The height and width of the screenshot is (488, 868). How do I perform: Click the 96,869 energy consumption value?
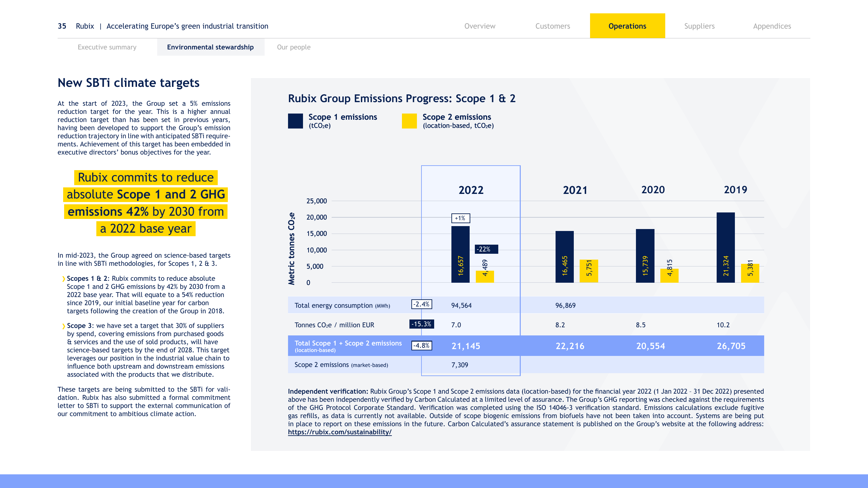[x=565, y=305]
